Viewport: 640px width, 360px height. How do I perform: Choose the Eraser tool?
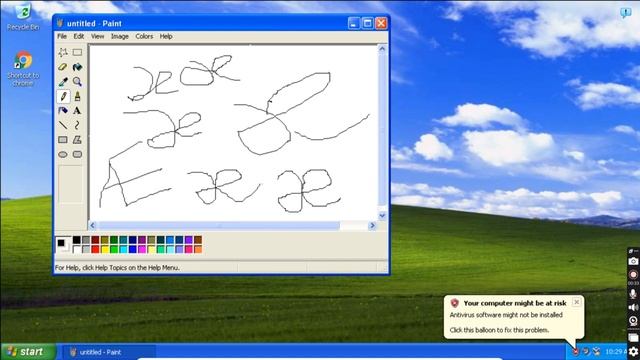pyautogui.click(x=63, y=67)
